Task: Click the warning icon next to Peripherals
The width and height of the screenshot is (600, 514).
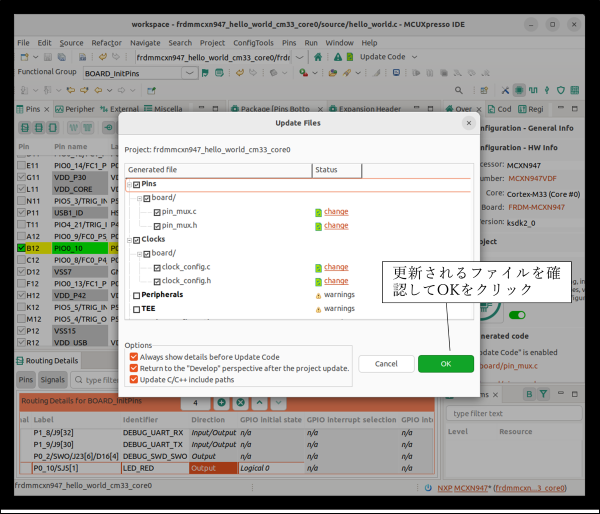Action: pyautogui.click(x=318, y=295)
